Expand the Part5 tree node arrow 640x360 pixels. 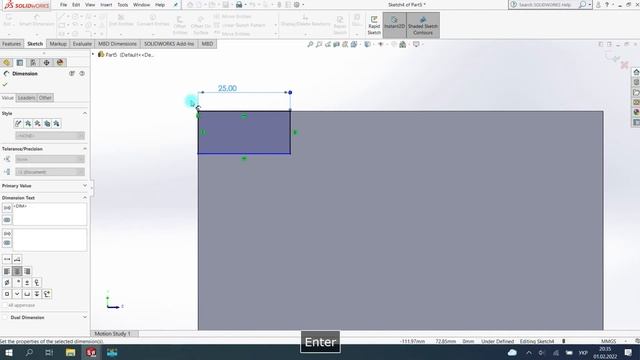93,54
